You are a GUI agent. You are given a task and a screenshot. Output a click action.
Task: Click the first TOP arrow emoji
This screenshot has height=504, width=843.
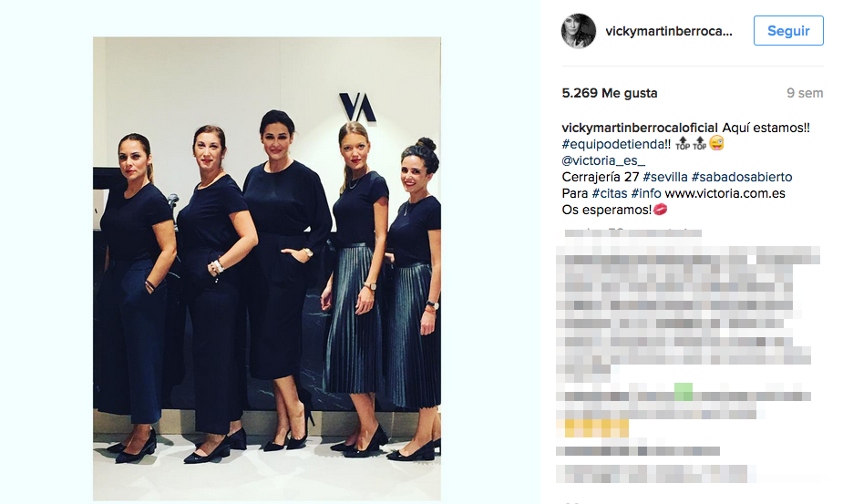[x=683, y=144]
